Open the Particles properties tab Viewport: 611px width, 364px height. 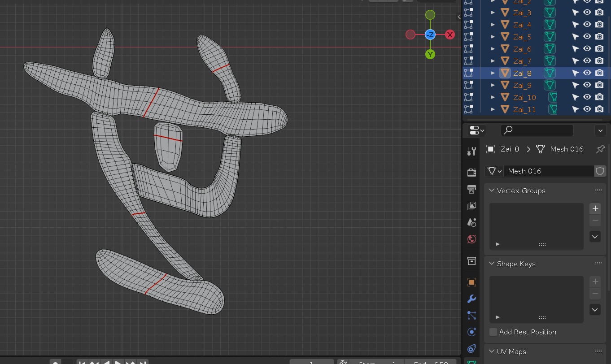pos(471,316)
